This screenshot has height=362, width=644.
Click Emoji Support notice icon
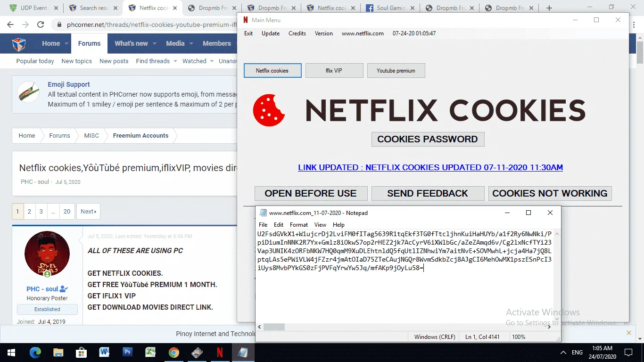click(29, 92)
